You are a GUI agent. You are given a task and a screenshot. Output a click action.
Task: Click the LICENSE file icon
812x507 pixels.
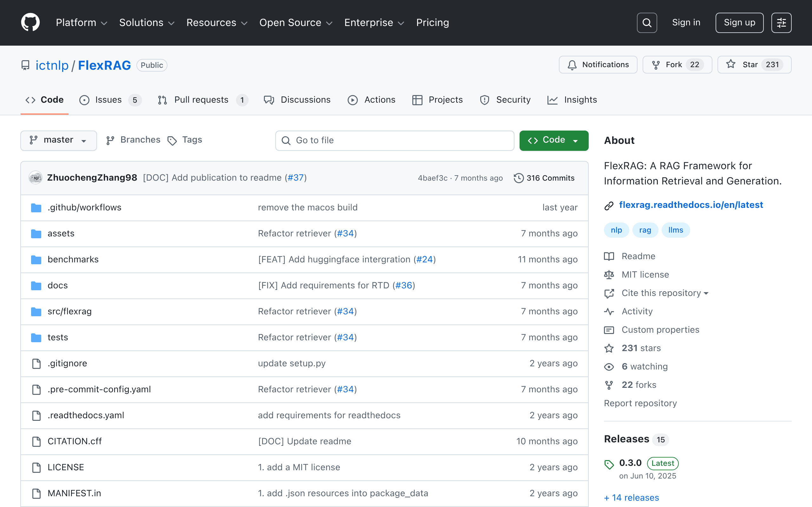pyautogui.click(x=36, y=467)
